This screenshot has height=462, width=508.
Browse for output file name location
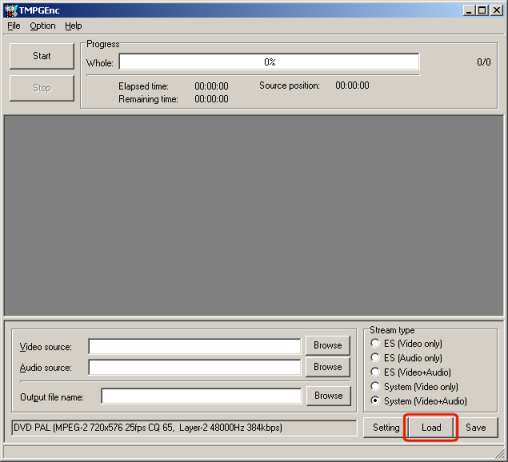pyautogui.click(x=328, y=396)
